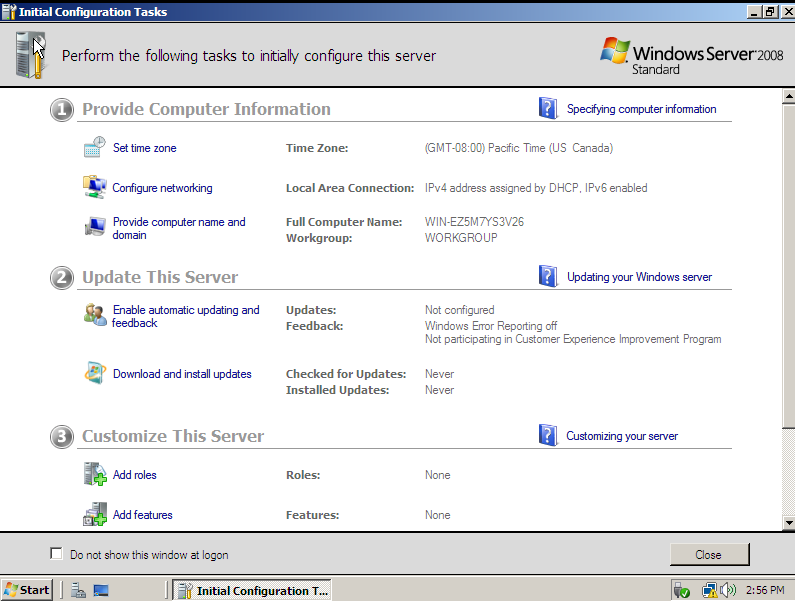Open the Start menu

[27, 590]
